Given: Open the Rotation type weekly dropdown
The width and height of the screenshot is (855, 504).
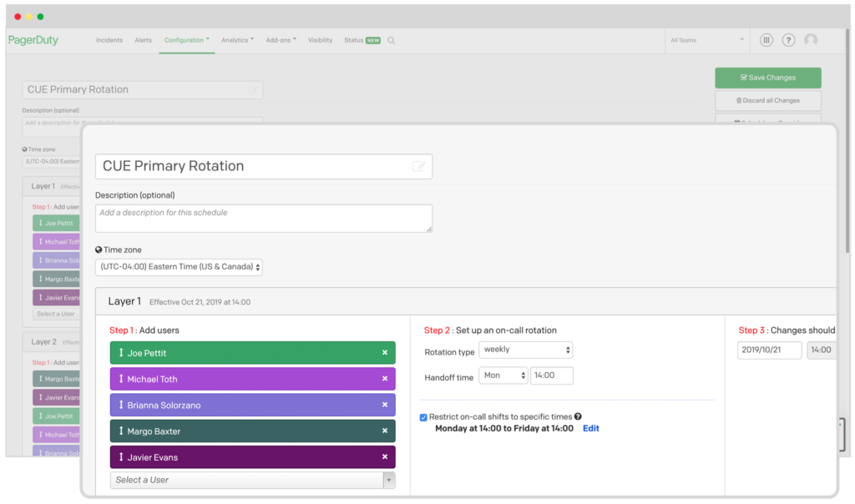Looking at the screenshot, I should pos(525,350).
